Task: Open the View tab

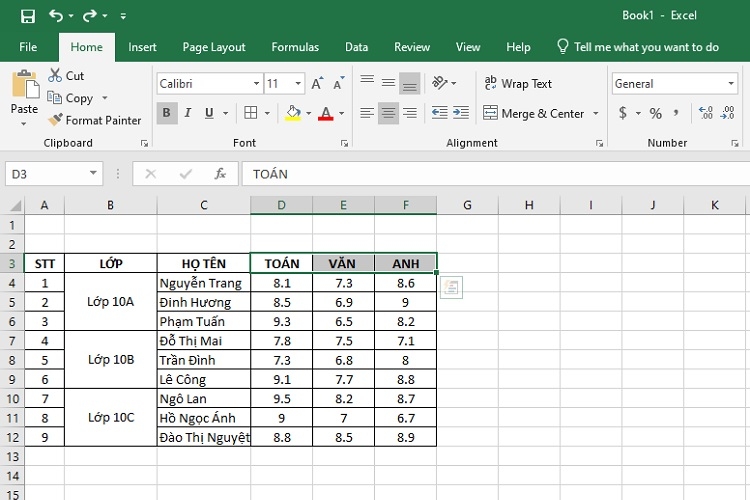Action: (x=468, y=47)
